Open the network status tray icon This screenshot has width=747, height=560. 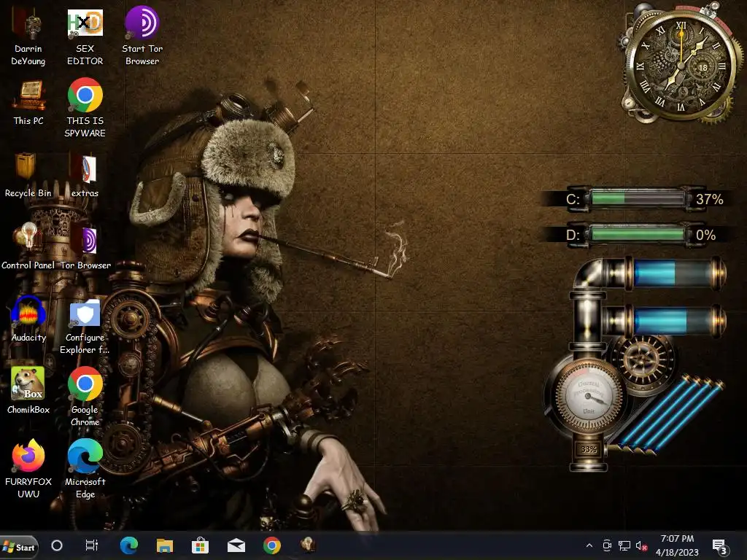(x=624, y=545)
